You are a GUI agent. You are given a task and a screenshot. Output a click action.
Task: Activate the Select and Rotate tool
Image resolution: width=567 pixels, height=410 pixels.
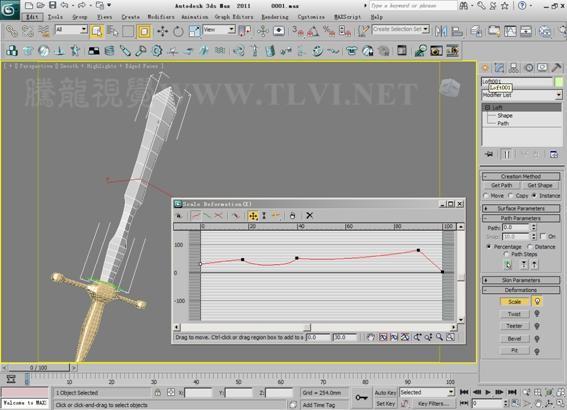pyautogui.click(x=178, y=31)
